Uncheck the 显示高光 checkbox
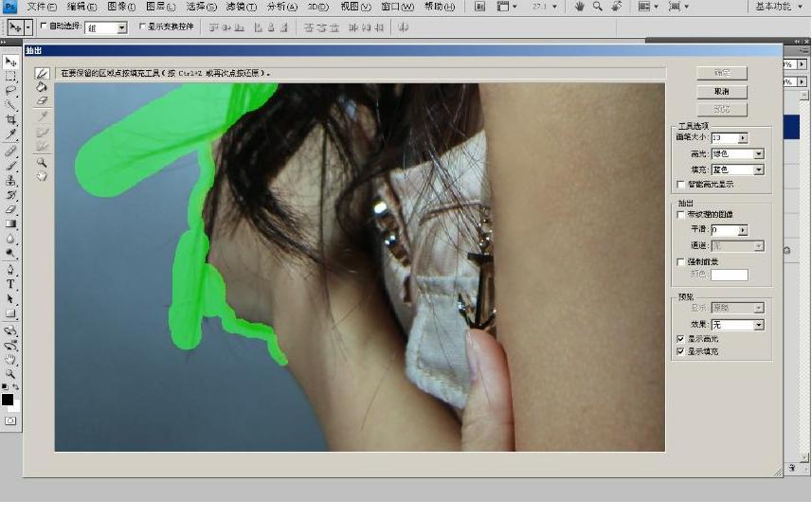 (681, 339)
